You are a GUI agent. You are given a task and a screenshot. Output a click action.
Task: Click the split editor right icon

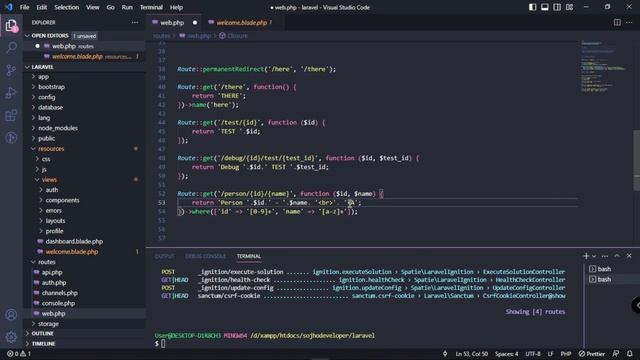[617, 22]
